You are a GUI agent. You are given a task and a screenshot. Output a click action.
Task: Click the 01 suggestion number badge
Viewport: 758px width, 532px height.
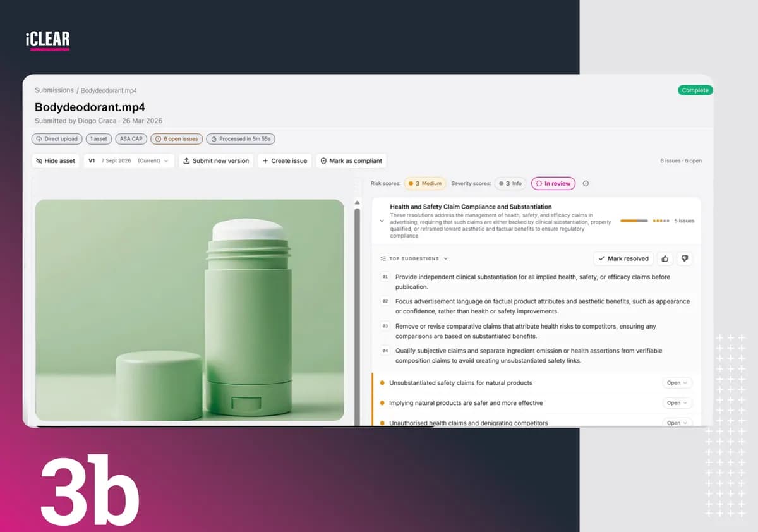(x=385, y=277)
